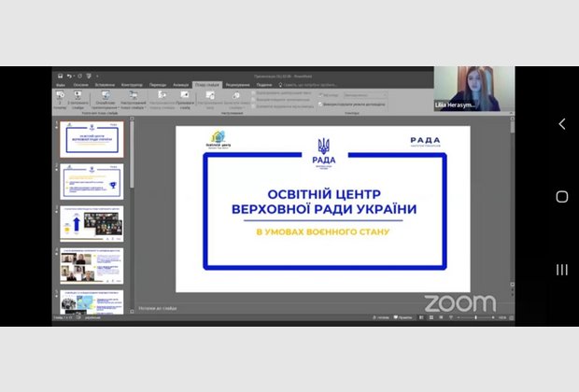The width and height of the screenshot is (579, 392).
Task: Click the Redo icon in quick access toolbar
Action: click(79, 76)
